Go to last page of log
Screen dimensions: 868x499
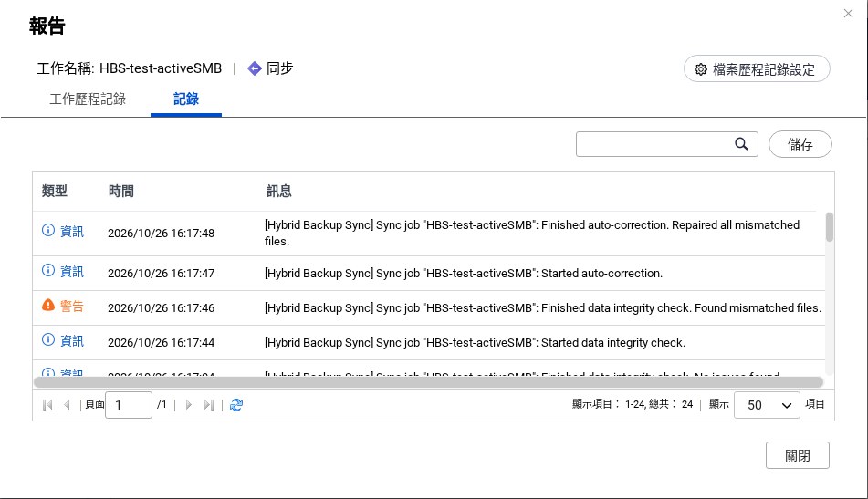[208, 405]
